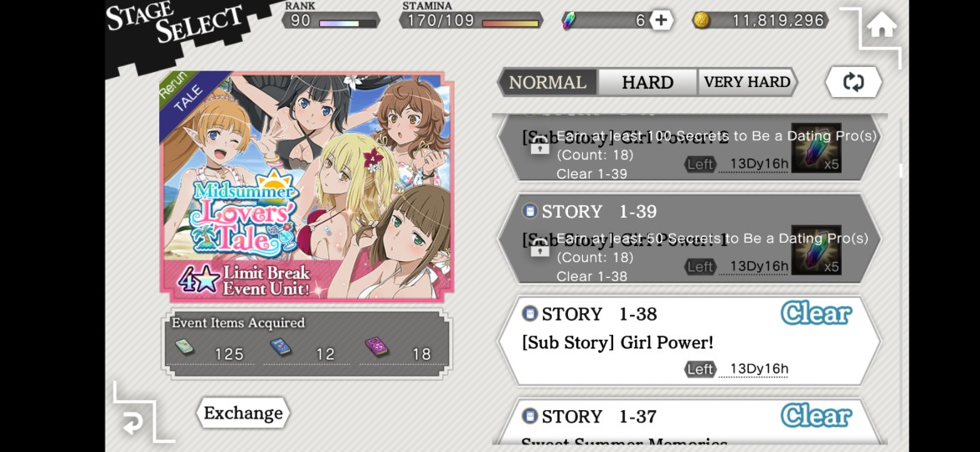980x452 pixels.
Task: Open the Exchange shop button
Action: click(243, 413)
